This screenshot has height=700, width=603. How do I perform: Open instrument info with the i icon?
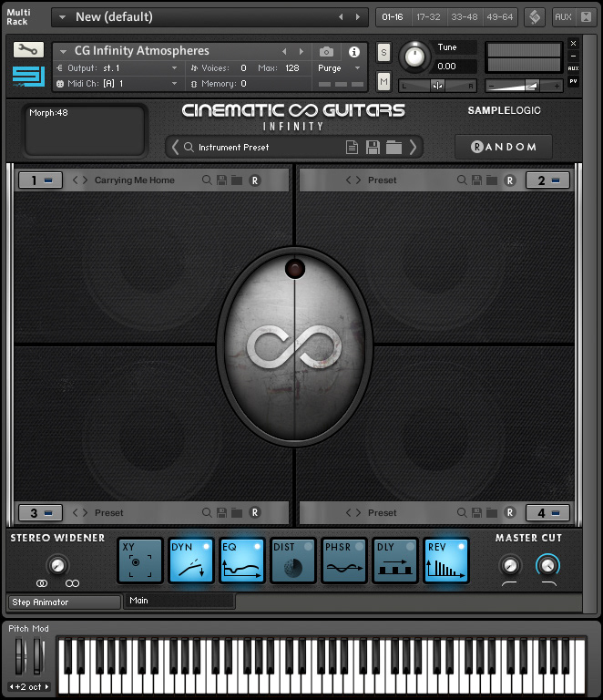coord(354,52)
